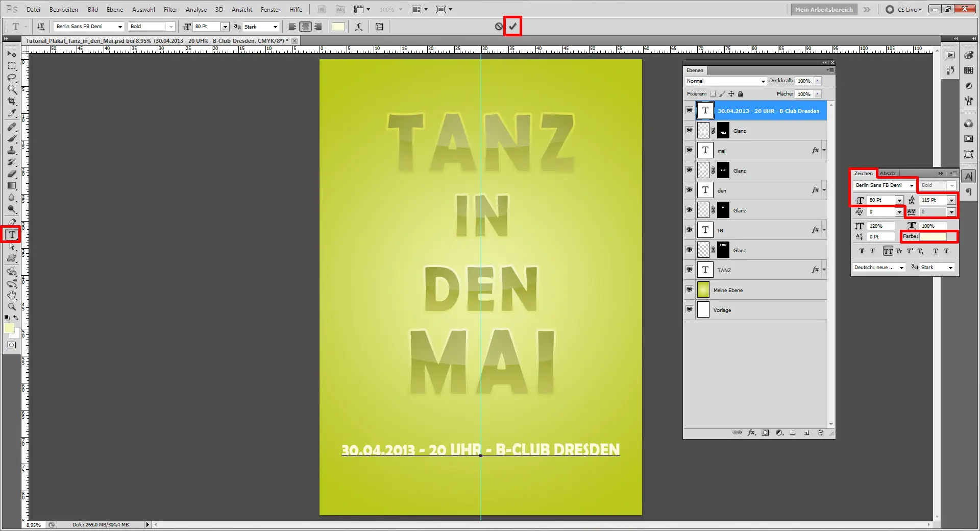Open the Normal blend mode dropdown
This screenshot has height=531, width=980.
click(763, 81)
